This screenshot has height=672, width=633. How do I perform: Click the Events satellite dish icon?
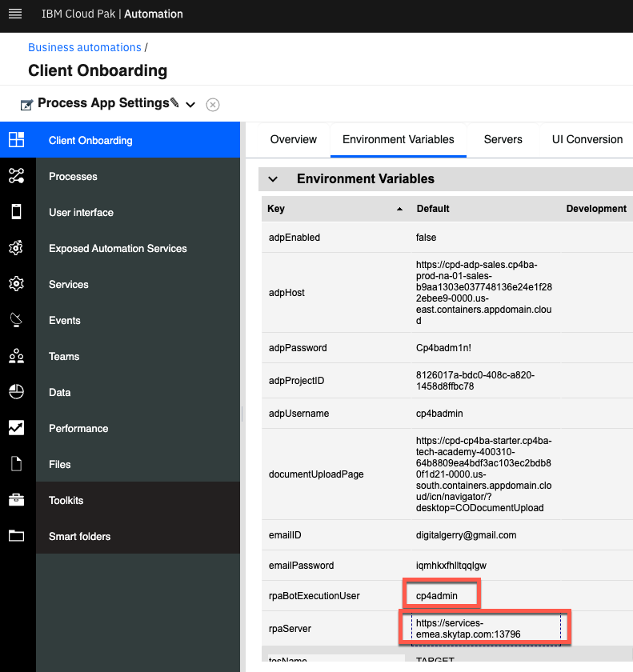pos(16,320)
